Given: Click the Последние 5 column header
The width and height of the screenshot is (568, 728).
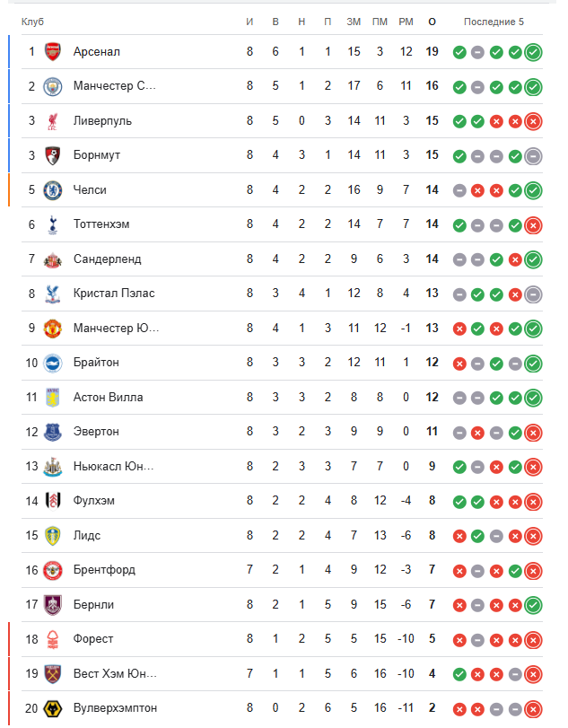Looking at the screenshot, I should [x=494, y=22].
